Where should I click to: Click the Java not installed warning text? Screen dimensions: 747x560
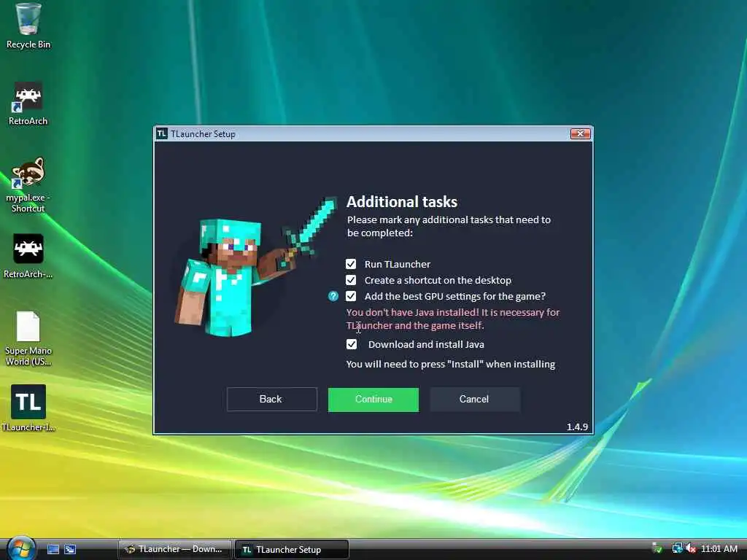click(452, 319)
